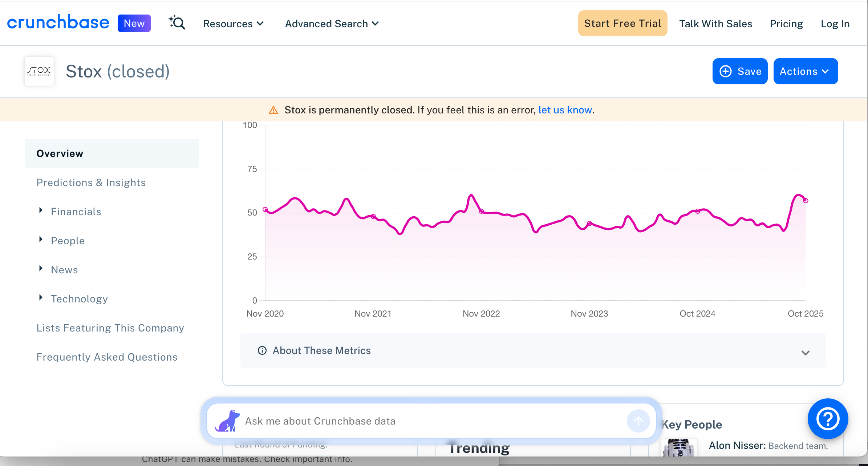Click the Crunchbase logo
Viewport: 868px width, 466px height.
(58, 23)
